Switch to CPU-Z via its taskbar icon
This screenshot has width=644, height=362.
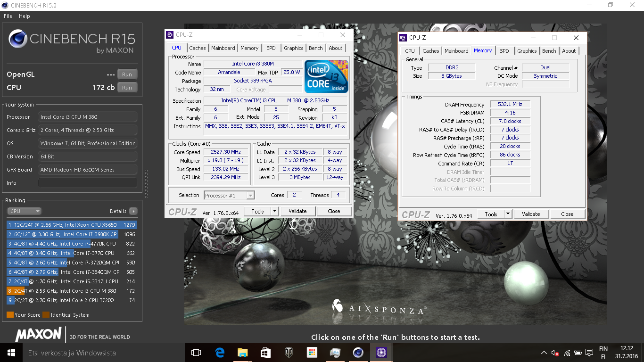(381, 353)
